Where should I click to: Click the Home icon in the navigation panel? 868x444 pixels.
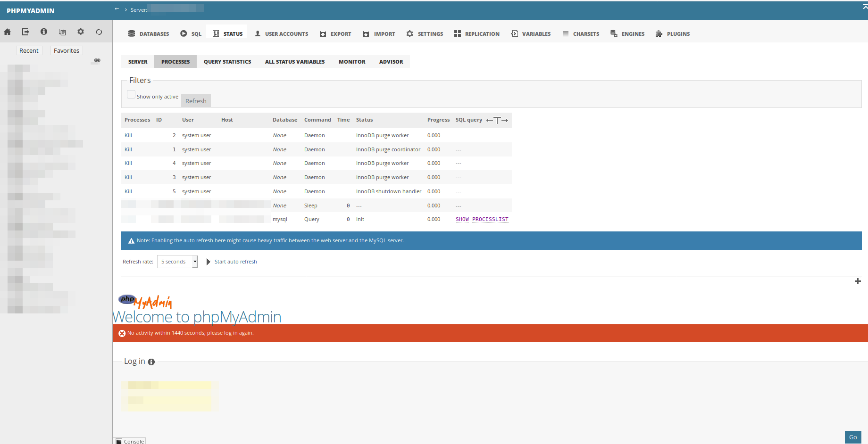(7, 32)
